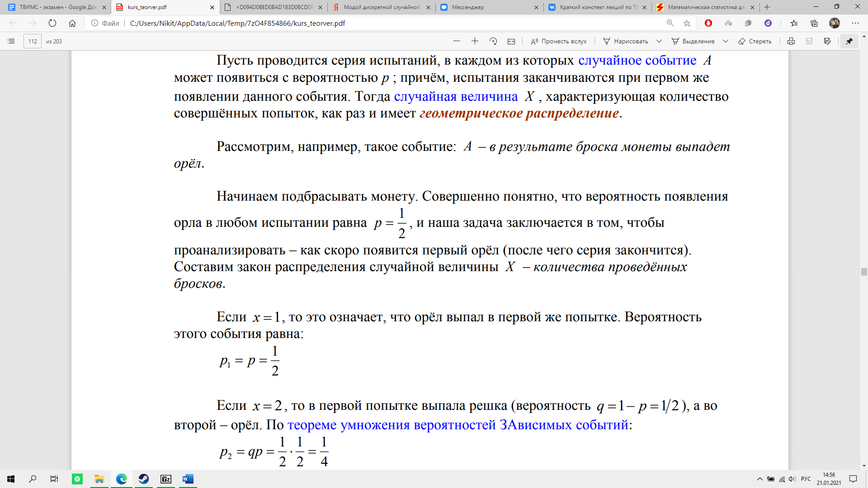The height and width of the screenshot is (488, 868).
Task: Open the Windows Start menu
Action: tap(11, 479)
